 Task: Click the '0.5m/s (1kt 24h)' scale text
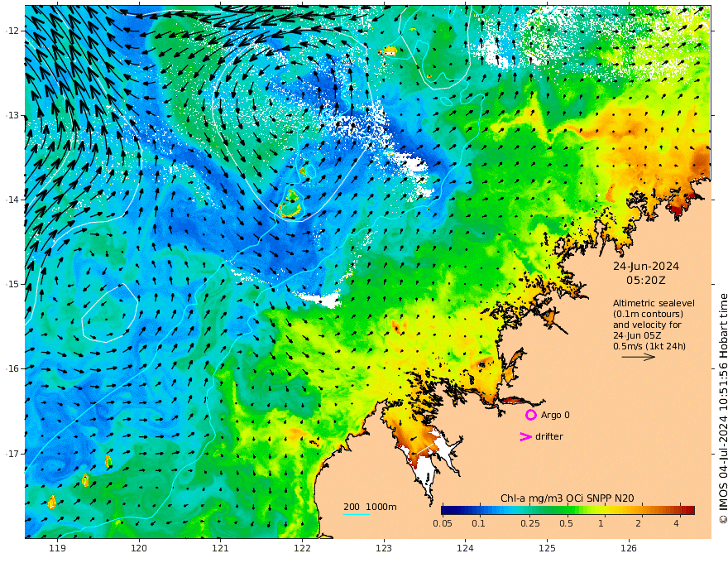(x=649, y=346)
